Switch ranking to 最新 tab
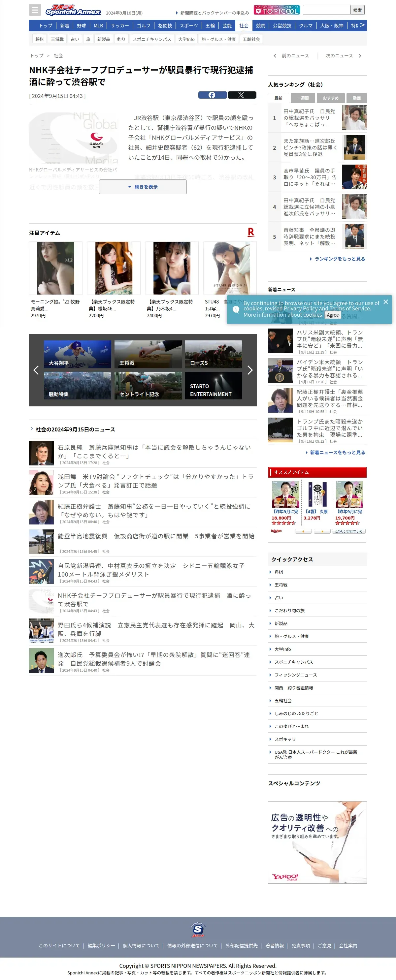Viewport: 396px width, 980px height. click(x=278, y=98)
